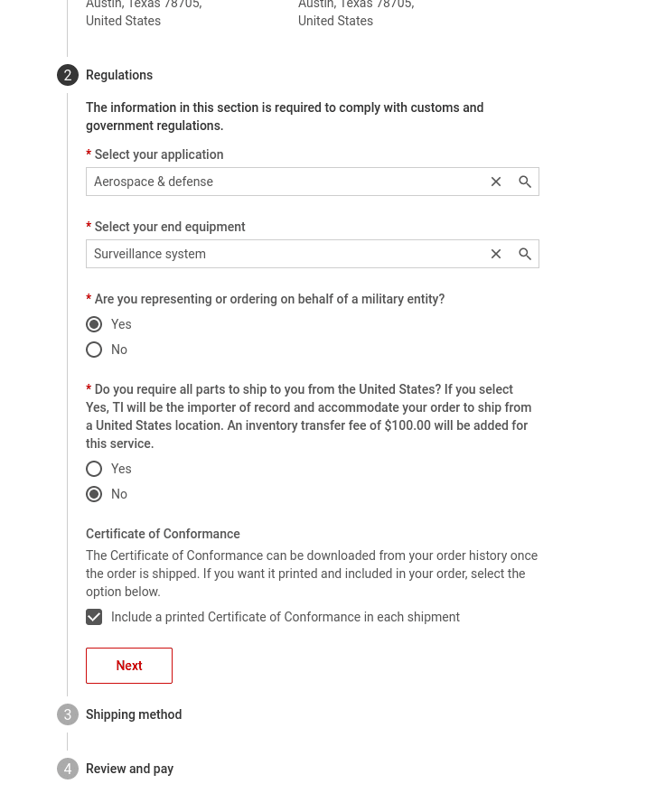Click the step 4 circle icon
The height and width of the screenshot is (812, 665).
pyautogui.click(x=68, y=769)
